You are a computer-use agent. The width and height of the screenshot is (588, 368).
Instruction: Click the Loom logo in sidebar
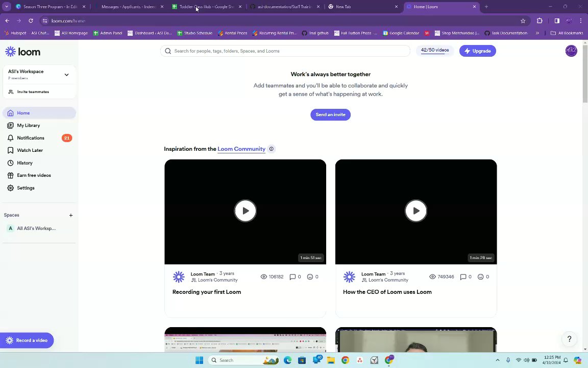[x=22, y=52]
